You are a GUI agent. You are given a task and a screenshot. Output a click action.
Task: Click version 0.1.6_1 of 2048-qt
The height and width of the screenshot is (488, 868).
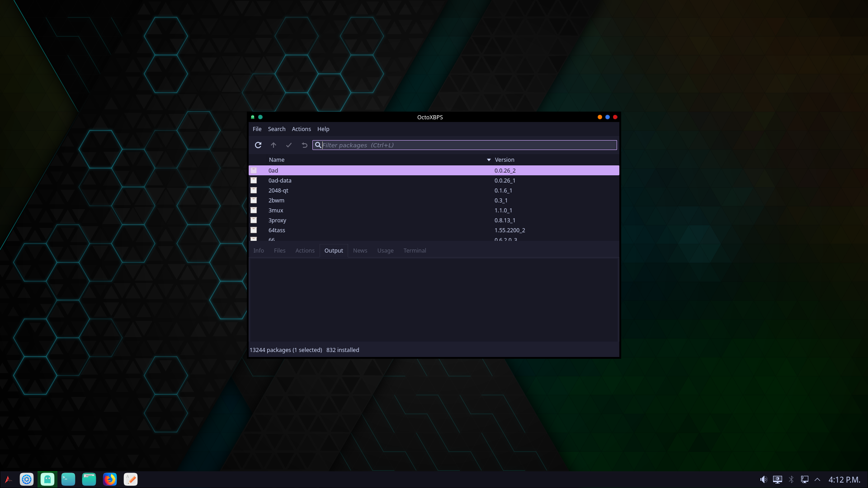tap(503, 191)
